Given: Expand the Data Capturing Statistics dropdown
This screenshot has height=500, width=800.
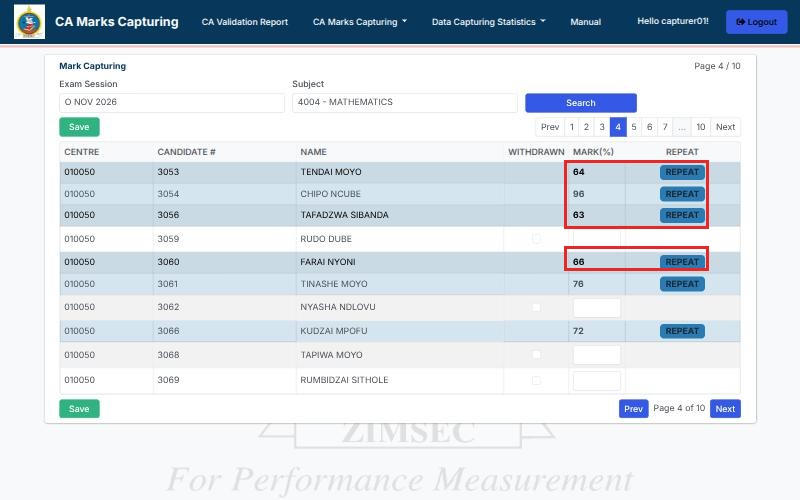Looking at the screenshot, I should (x=488, y=22).
